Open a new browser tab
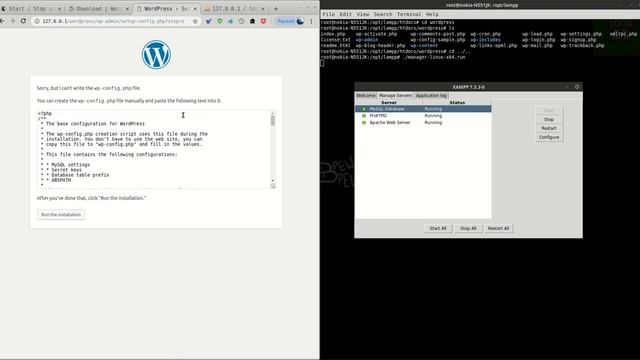Image resolution: width=640 pixels, height=360 pixels. pyautogui.click(x=276, y=9)
